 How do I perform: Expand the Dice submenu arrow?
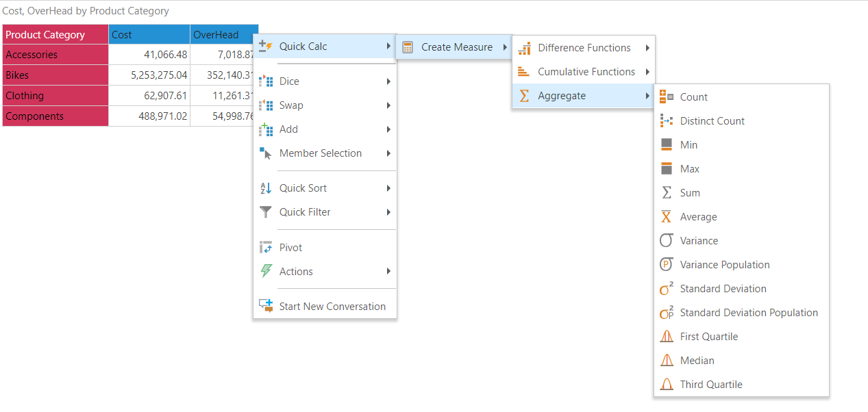click(388, 81)
